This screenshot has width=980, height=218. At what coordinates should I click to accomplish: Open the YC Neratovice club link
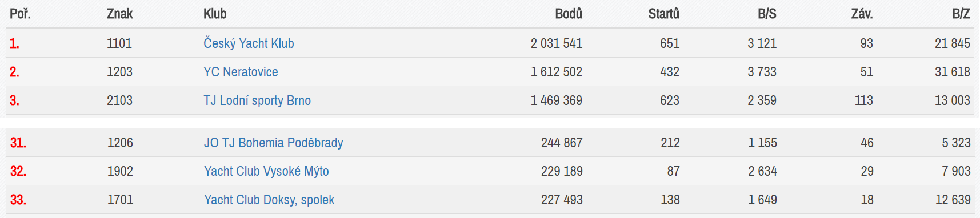coord(241,72)
